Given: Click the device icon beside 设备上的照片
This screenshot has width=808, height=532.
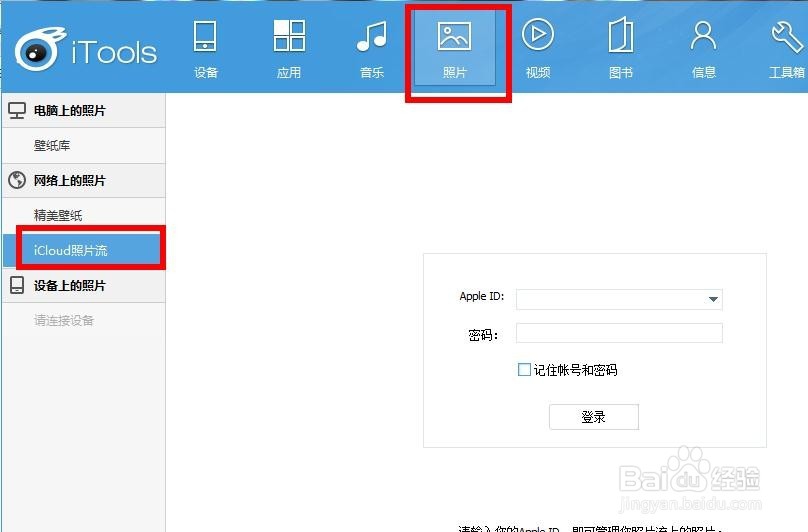Looking at the screenshot, I should point(17,285).
